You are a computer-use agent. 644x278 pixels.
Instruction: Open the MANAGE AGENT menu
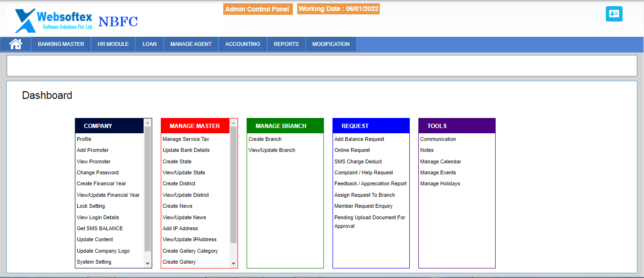click(191, 44)
